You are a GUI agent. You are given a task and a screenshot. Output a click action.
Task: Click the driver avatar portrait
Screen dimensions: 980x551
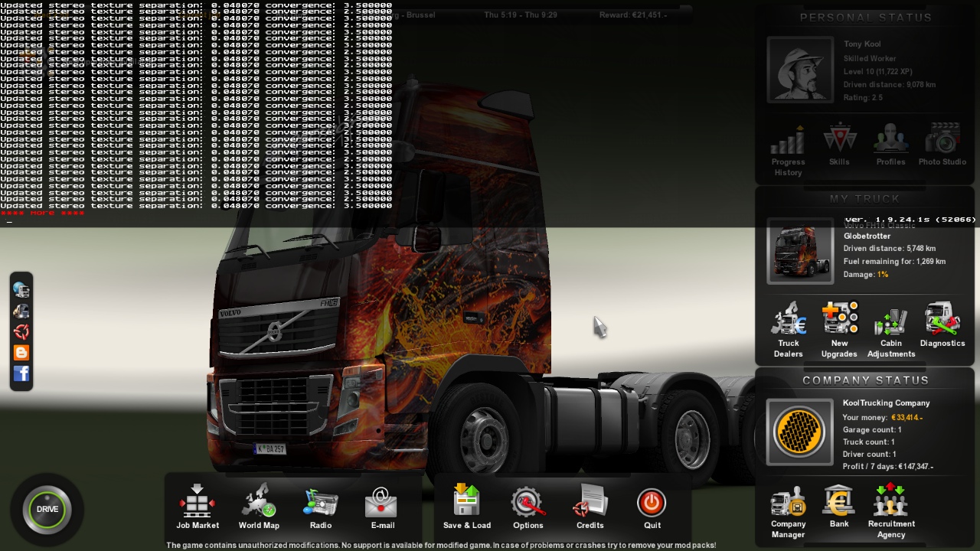[800, 69]
